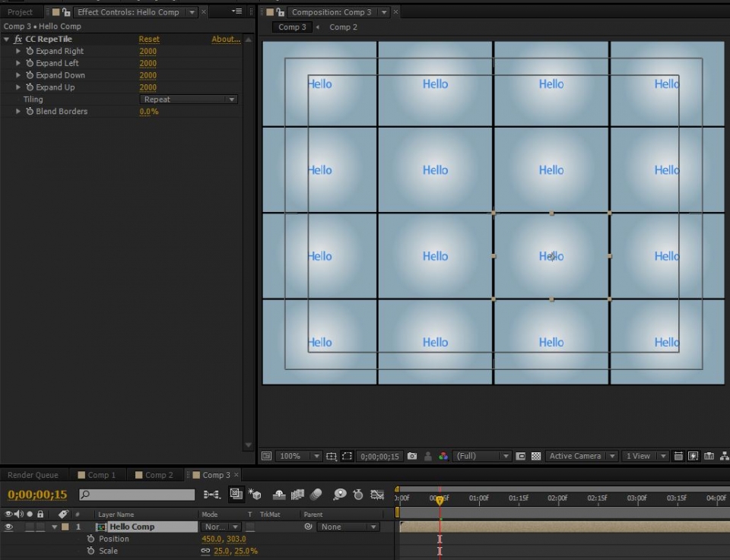
Task: Toggle the Position stopwatch in the timeline
Action: (90, 539)
